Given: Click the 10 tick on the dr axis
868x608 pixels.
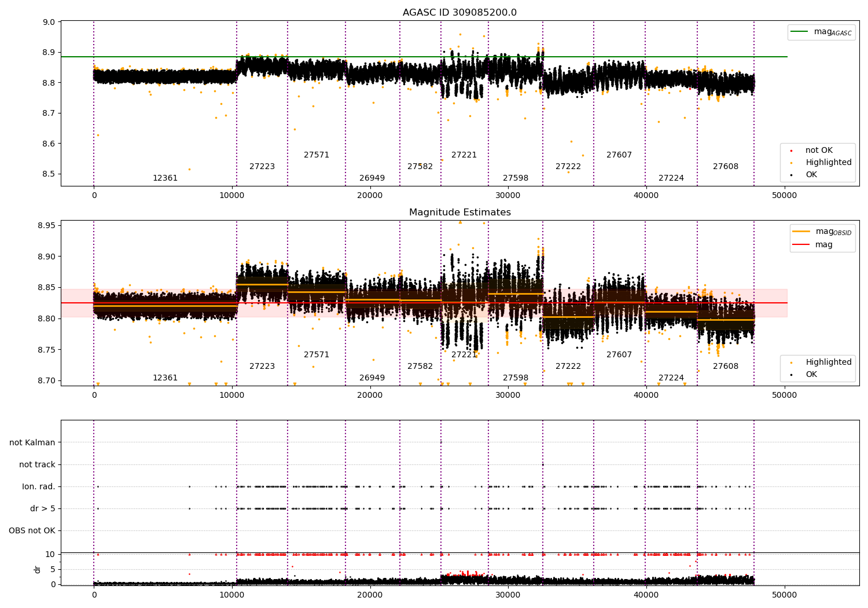Looking at the screenshot, I should 50,555.
